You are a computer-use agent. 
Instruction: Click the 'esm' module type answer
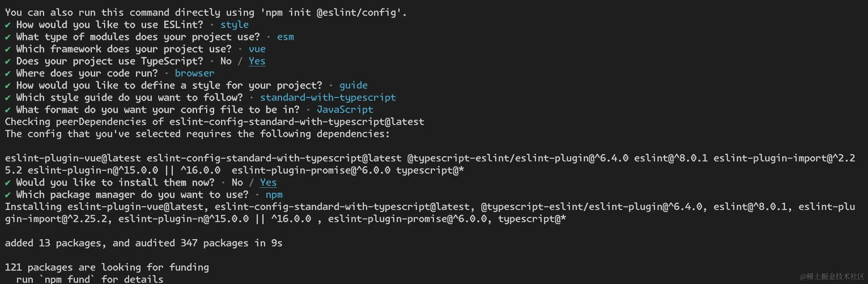pos(285,37)
